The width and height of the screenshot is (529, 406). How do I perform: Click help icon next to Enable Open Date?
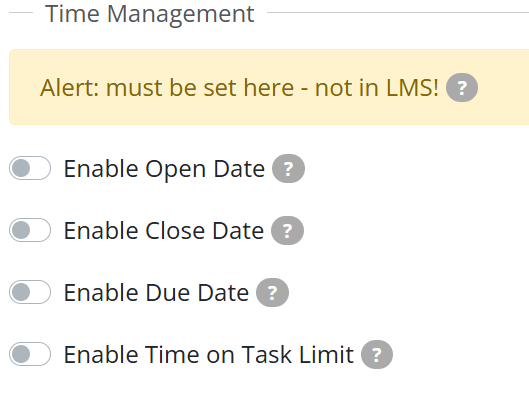click(x=288, y=168)
